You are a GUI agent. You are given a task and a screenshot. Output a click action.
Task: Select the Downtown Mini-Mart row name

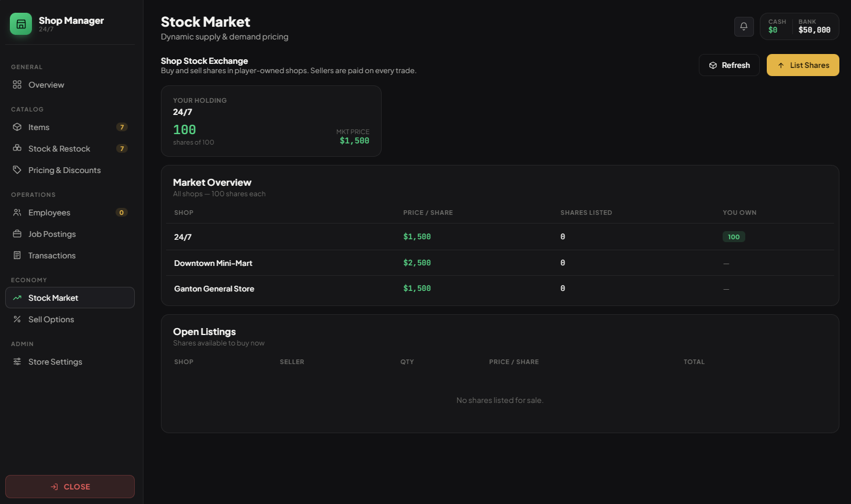point(213,263)
